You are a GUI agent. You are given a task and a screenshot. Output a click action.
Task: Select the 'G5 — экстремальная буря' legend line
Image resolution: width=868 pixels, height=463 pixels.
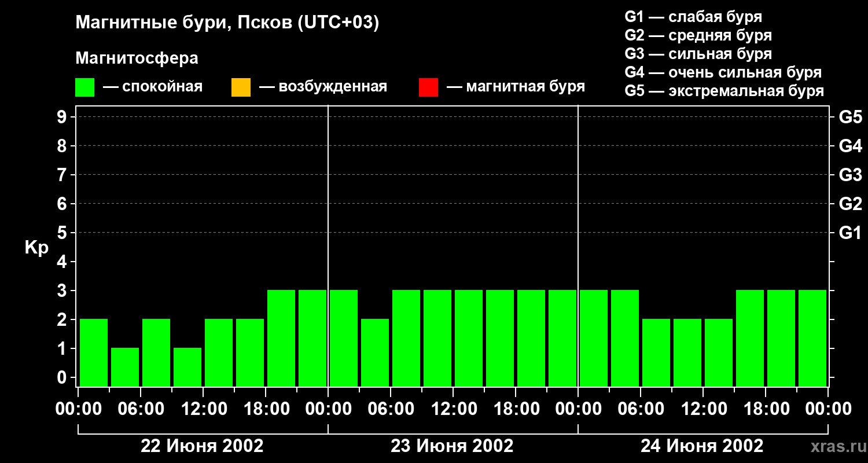[x=724, y=91]
